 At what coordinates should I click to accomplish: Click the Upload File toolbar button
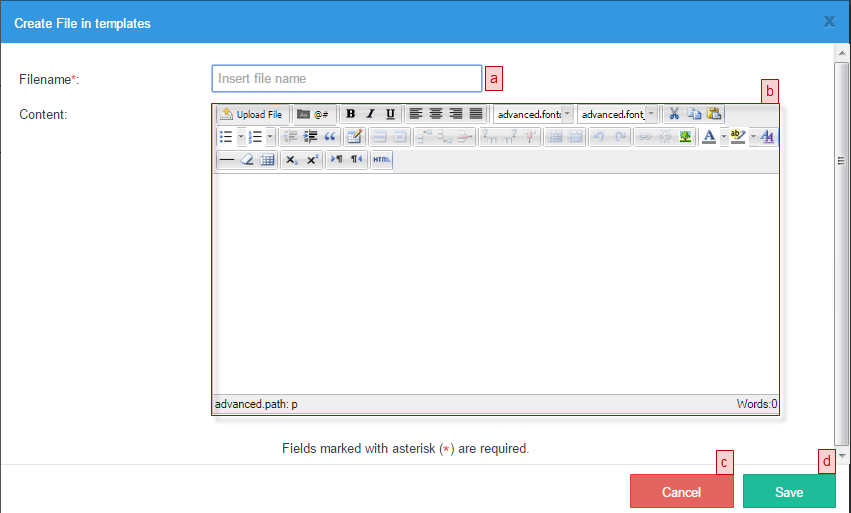click(253, 114)
